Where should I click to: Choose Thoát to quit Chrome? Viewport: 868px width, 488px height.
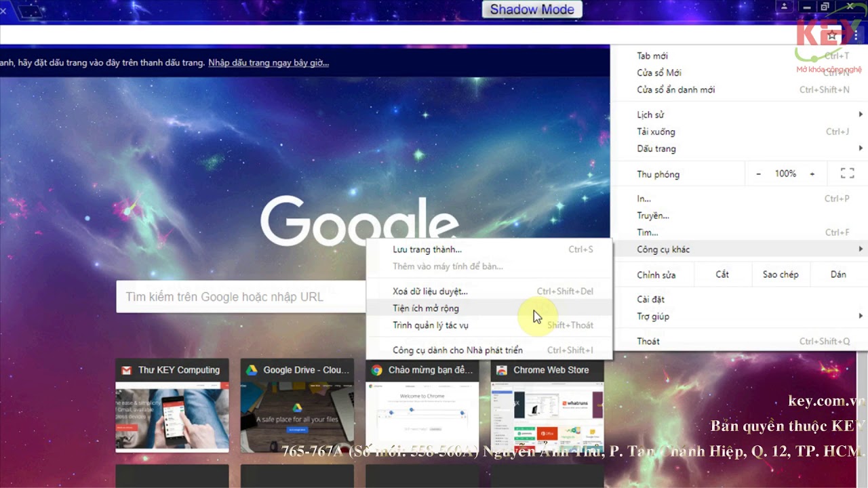point(739,341)
